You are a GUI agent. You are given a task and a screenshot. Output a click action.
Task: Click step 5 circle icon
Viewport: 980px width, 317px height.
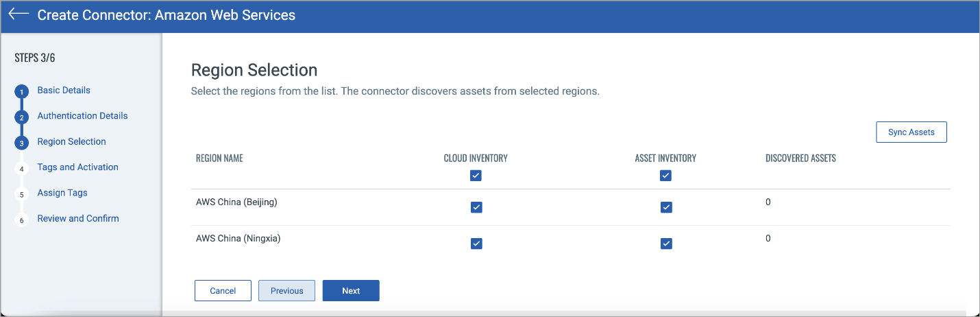(x=21, y=195)
